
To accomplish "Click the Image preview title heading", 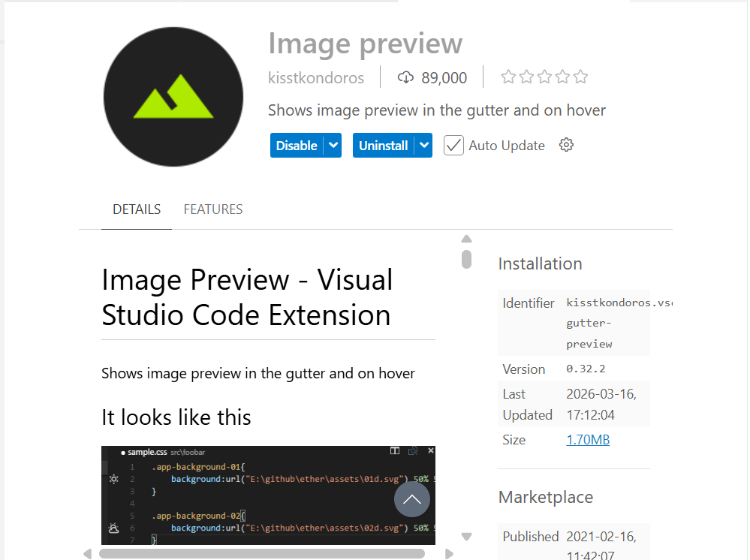I will click(366, 44).
